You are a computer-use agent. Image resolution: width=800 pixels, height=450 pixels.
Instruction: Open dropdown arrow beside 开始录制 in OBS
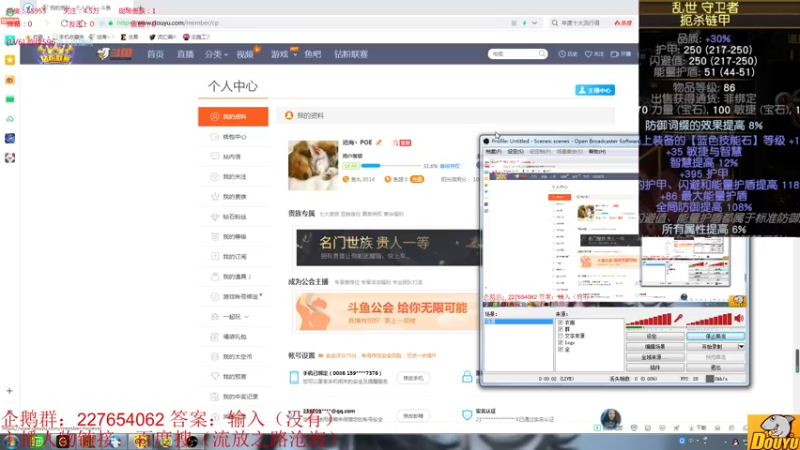pyautogui.click(x=741, y=347)
